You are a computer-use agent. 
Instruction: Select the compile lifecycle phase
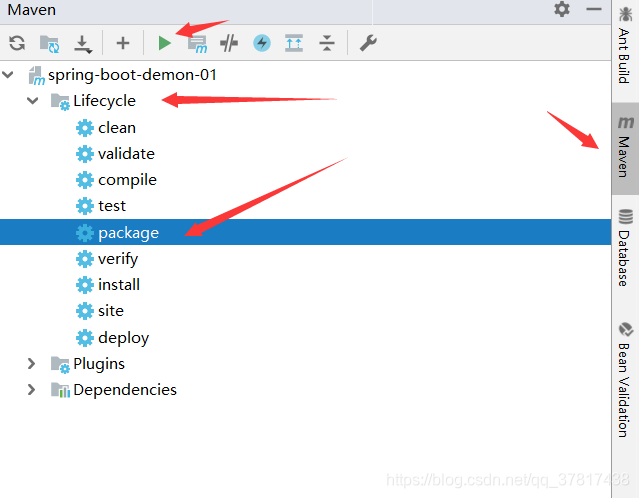pyautogui.click(x=306, y=180)
